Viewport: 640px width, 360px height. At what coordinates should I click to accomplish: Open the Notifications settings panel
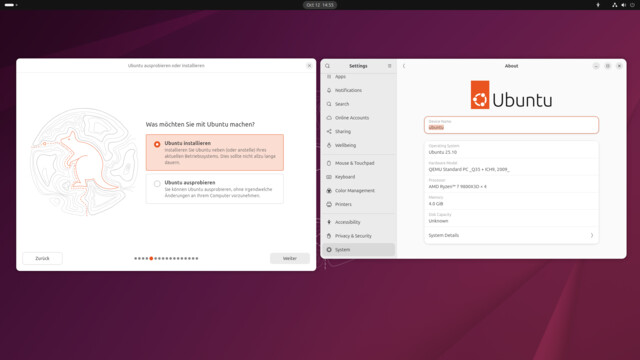pyautogui.click(x=358, y=90)
